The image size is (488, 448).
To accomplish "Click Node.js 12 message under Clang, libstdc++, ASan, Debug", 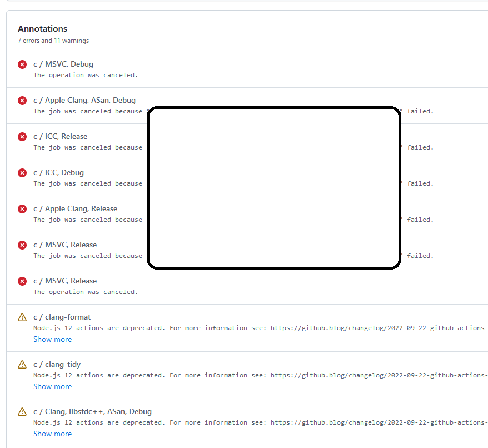I will point(261,423).
